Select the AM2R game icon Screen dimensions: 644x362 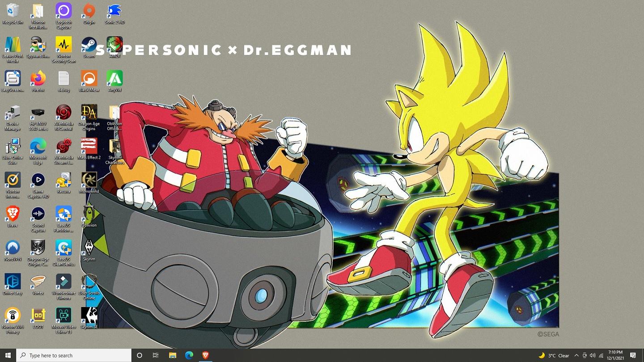click(x=114, y=47)
